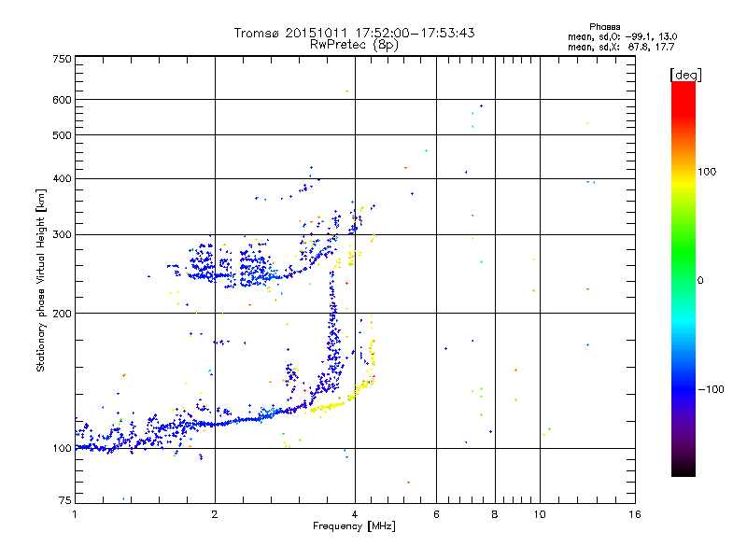
Task: Click the colorbar tick label '-100'
Action: click(x=711, y=389)
